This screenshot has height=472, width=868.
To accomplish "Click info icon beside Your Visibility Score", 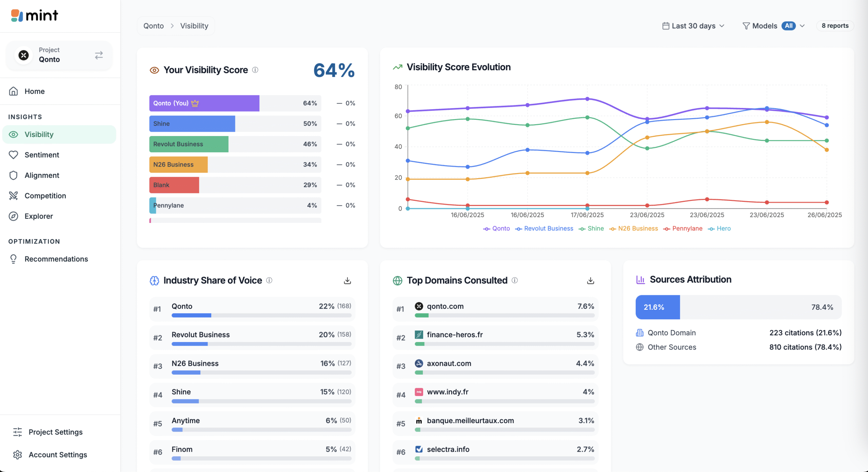I will point(255,70).
